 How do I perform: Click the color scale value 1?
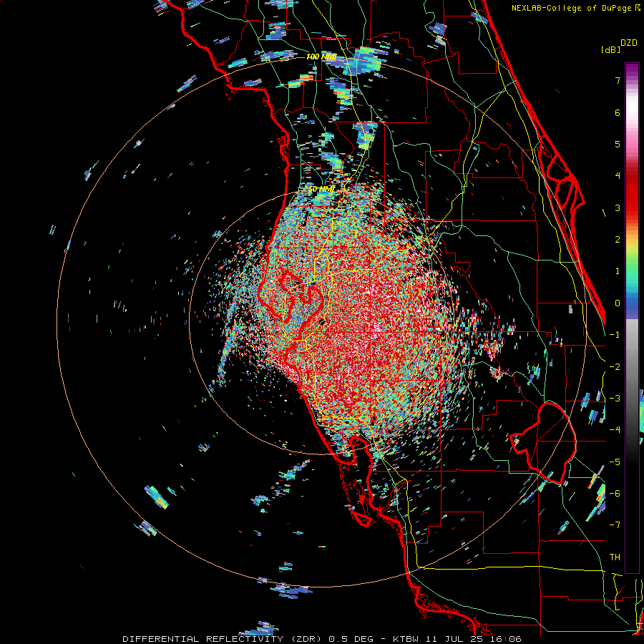pos(618,271)
